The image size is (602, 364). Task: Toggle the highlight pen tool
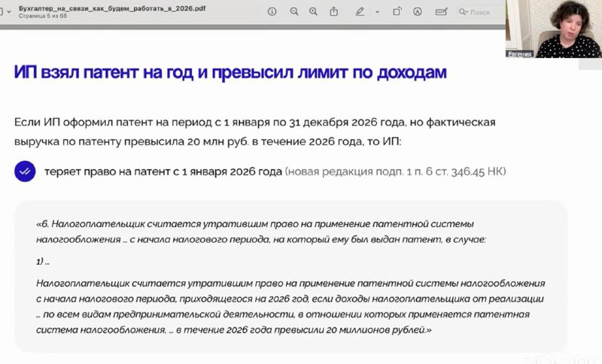point(360,11)
